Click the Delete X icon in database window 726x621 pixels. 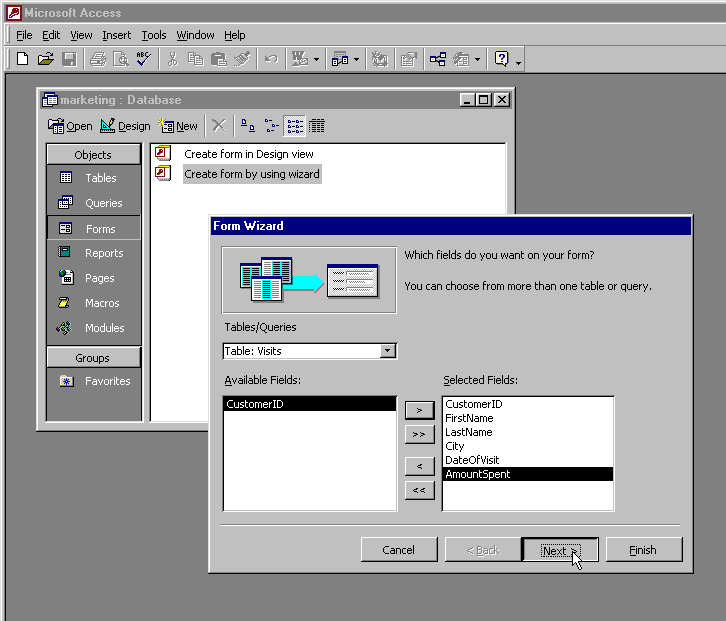(219, 125)
